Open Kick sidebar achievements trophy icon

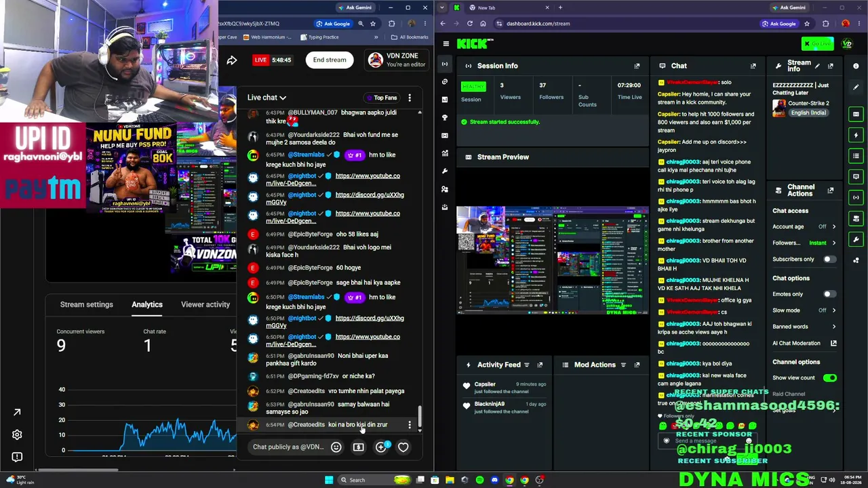tap(445, 117)
